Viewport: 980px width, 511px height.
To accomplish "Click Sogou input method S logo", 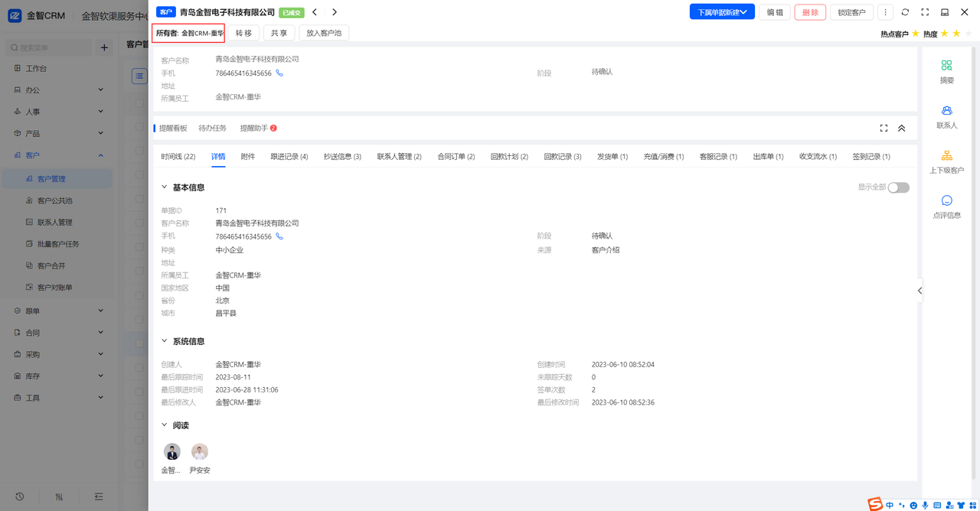I will pyautogui.click(x=875, y=504).
